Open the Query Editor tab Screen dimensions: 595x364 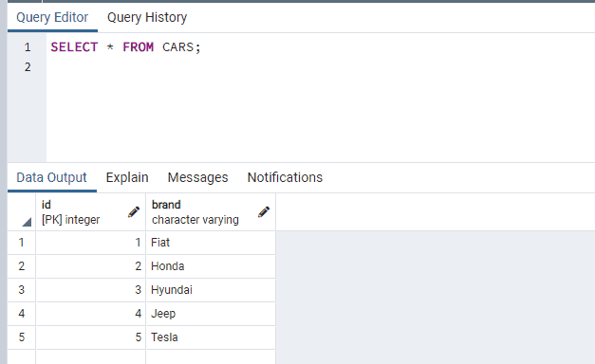coord(52,17)
